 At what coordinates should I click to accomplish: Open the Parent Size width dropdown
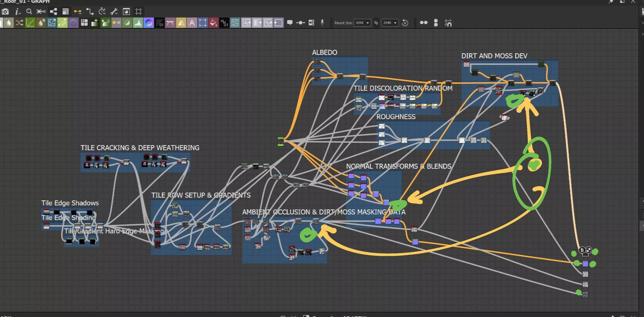362,23
